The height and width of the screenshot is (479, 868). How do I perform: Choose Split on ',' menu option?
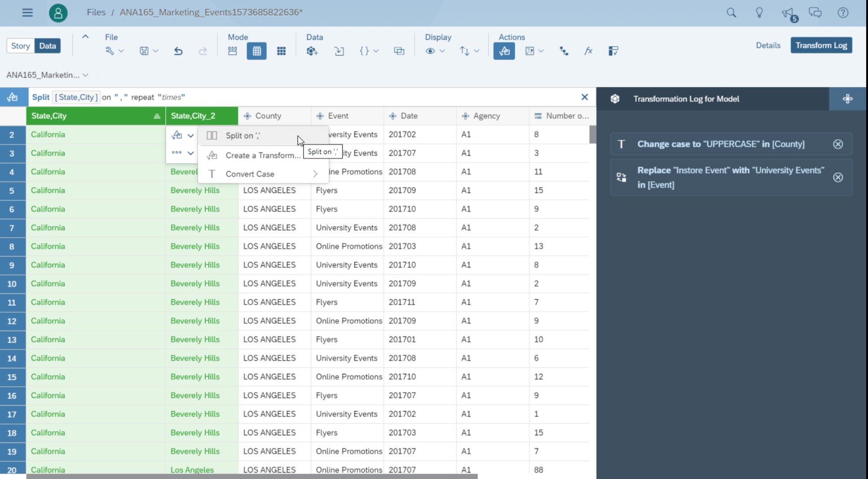[263, 136]
